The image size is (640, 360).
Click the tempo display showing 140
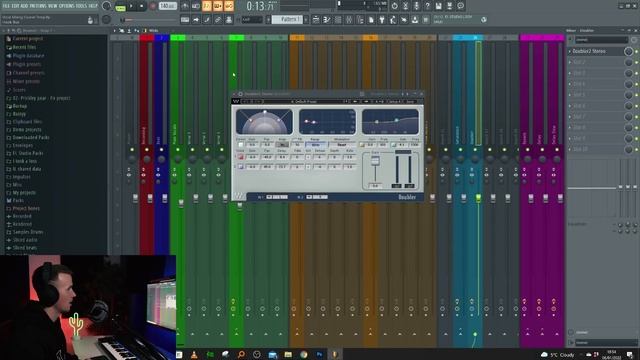167,7
